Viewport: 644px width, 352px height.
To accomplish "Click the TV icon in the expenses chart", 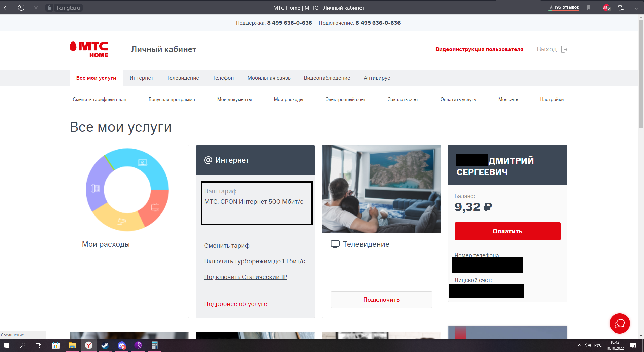I will [x=155, y=207].
